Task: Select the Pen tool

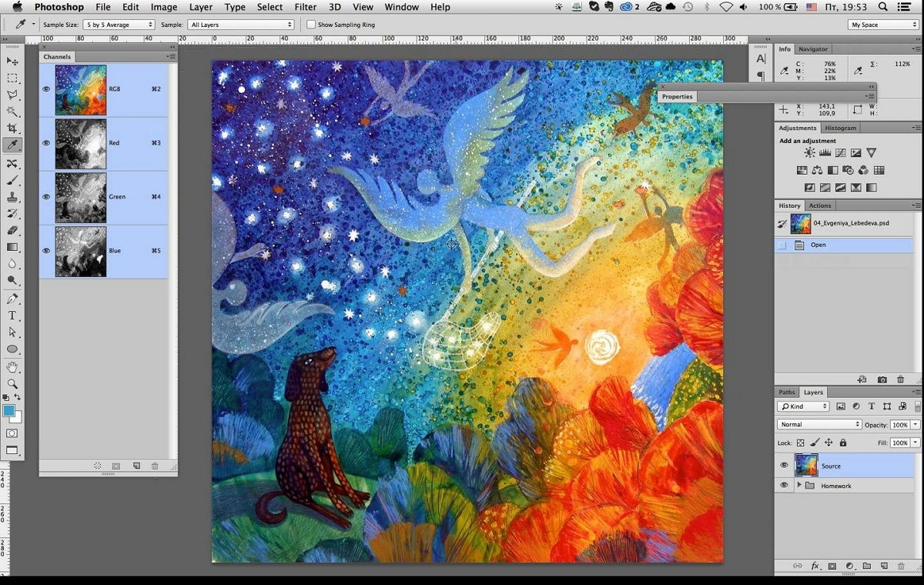Action: point(12,299)
